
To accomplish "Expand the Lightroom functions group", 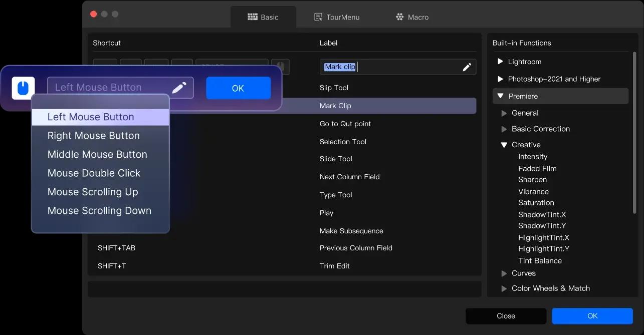I will [500, 62].
